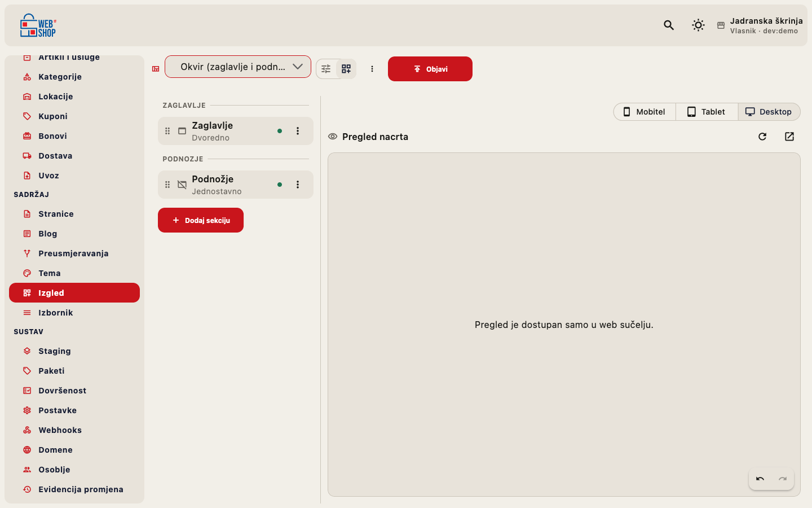Click the Tema palette icon
This screenshot has height=508, width=812.
[x=27, y=273]
